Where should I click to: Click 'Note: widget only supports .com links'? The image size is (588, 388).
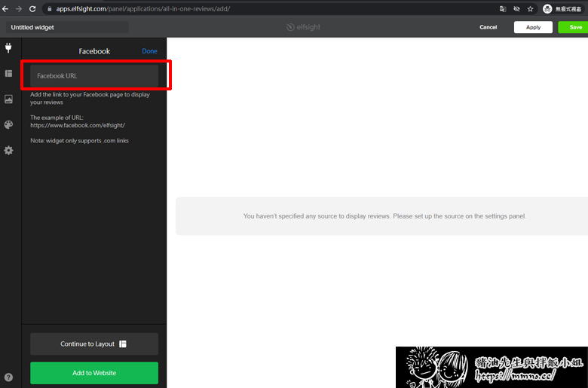tap(79, 141)
